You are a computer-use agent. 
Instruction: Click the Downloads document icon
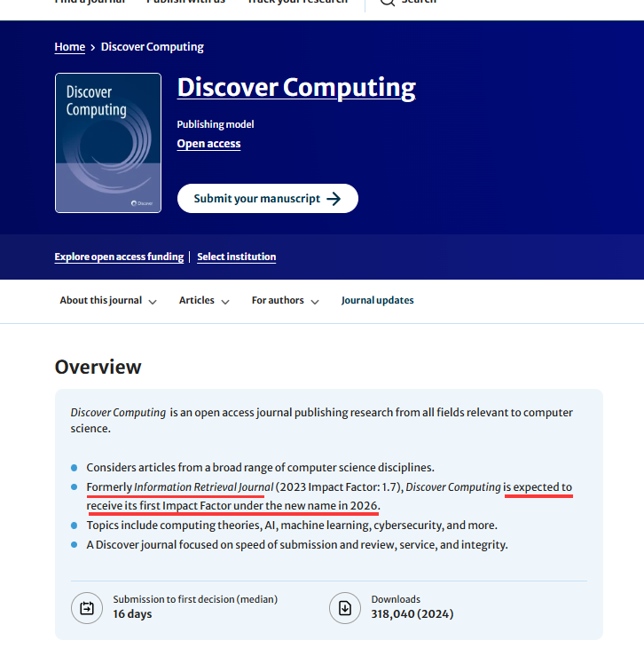coord(345,608)
